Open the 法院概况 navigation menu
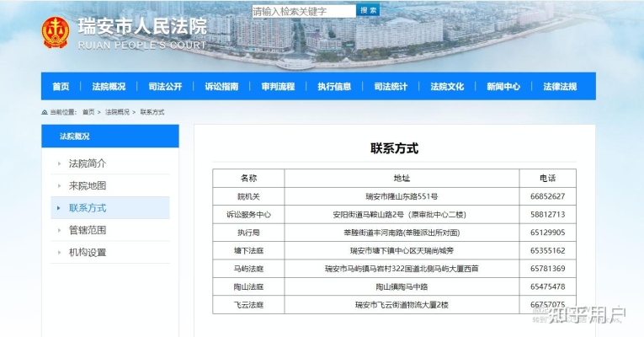644x337 pixels. [109, 86]
